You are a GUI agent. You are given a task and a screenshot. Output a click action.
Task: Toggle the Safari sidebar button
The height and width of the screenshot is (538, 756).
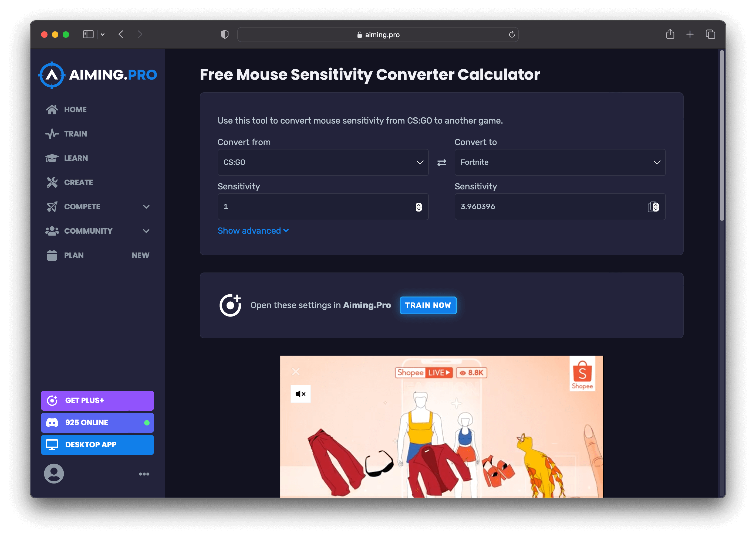point(88,34)
